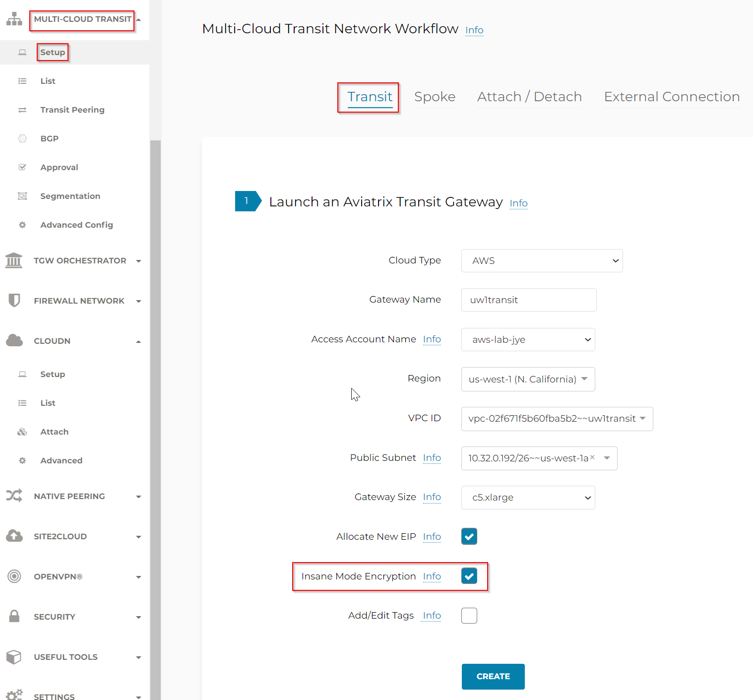
Task: Enable Add/Edit Tags
Action: click(469, 615)
